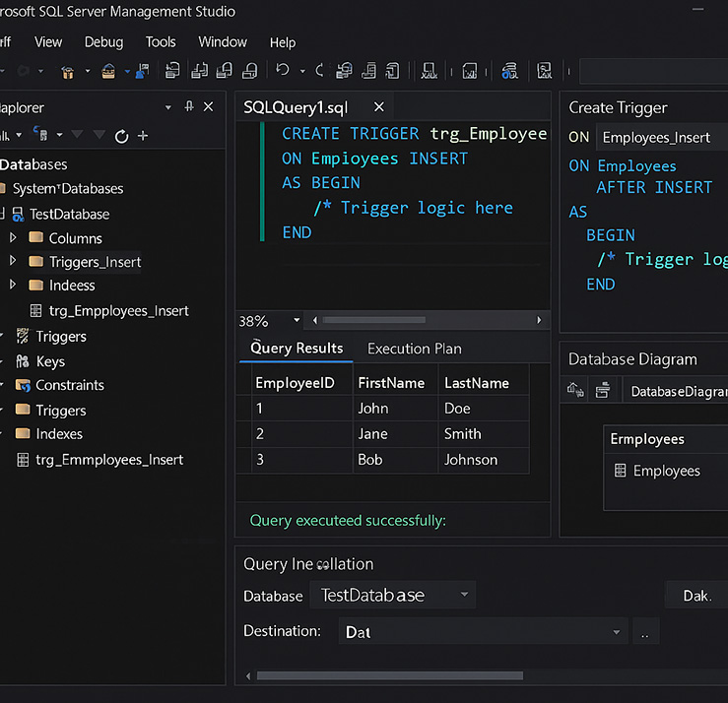The width and height of the screenshot is (728, 703).
Task: Click the trg_Emmployees_Insert table icon
Action: [x=23, y=460]
